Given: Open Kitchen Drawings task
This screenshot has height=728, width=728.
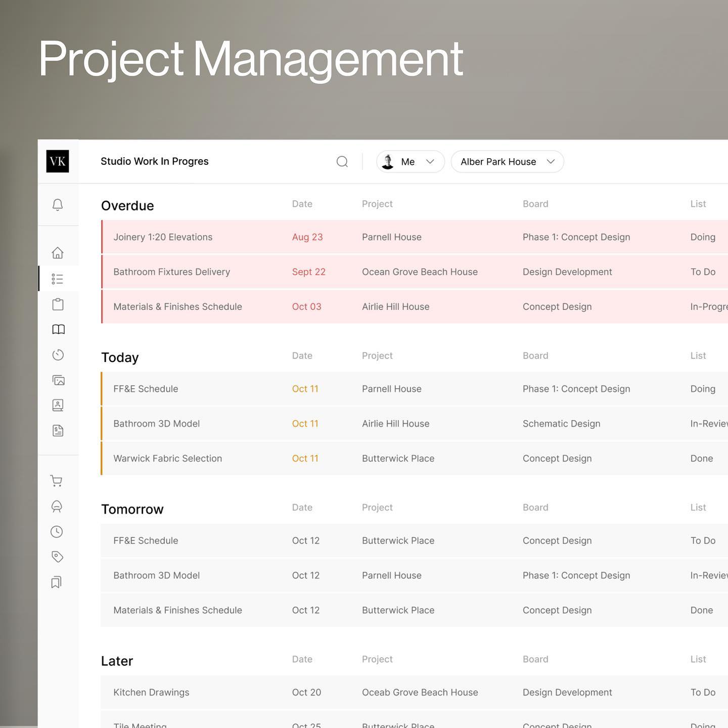Looking at the screenshot, I should coord(151,693).
